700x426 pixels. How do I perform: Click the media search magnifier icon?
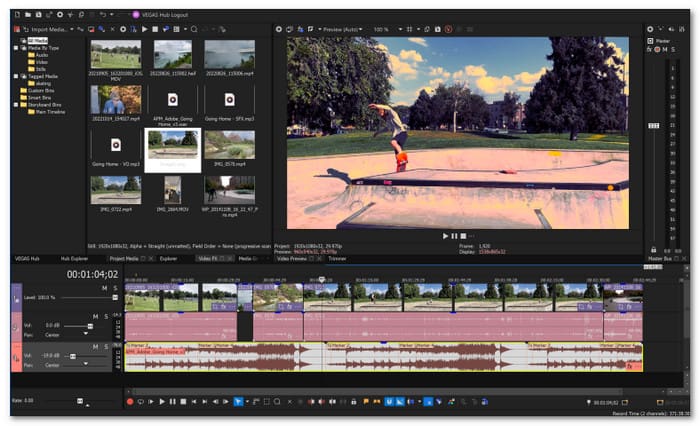(194, 29)
